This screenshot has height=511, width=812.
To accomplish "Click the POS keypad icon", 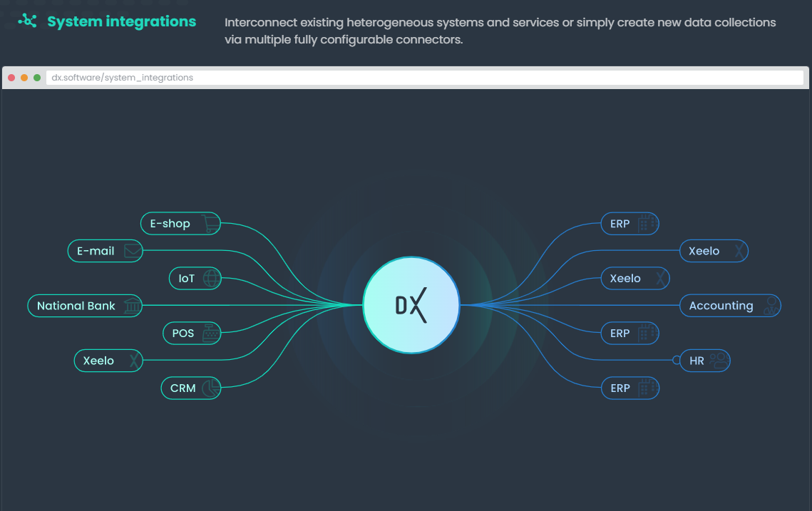I will pyautogui.click(x=210, y=333).
